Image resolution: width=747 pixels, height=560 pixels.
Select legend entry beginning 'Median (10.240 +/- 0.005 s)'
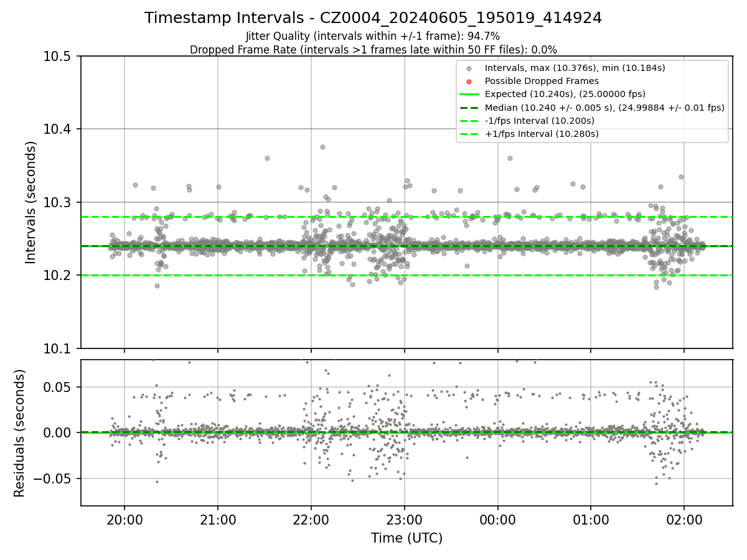pos(604,107)
